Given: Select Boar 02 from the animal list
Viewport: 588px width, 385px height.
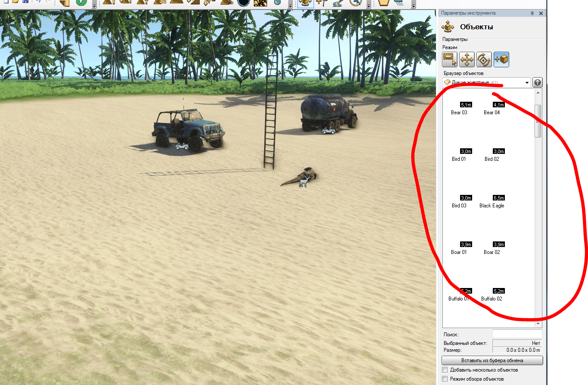Looking at the screenshot, I should (x=492, y=252).
